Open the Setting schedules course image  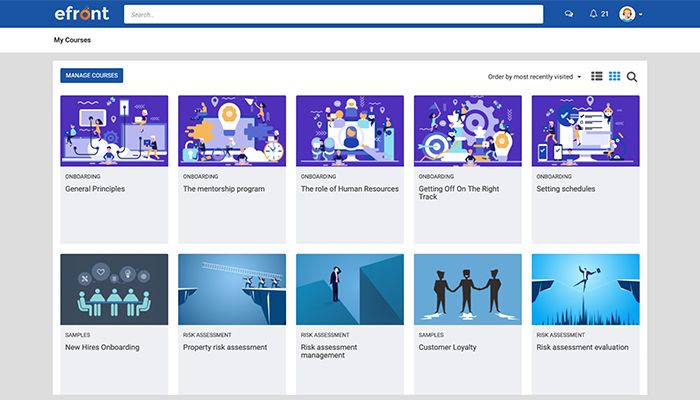coord(585,130)
